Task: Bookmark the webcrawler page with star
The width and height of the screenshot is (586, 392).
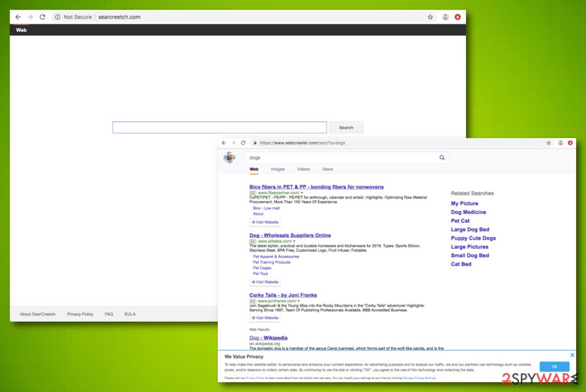Action: tap(548, 143)
